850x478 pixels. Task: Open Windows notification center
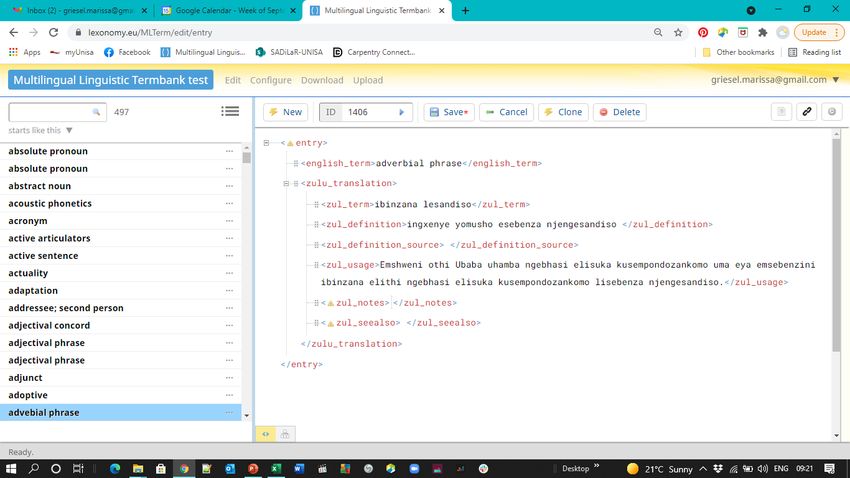click(829, 468)
